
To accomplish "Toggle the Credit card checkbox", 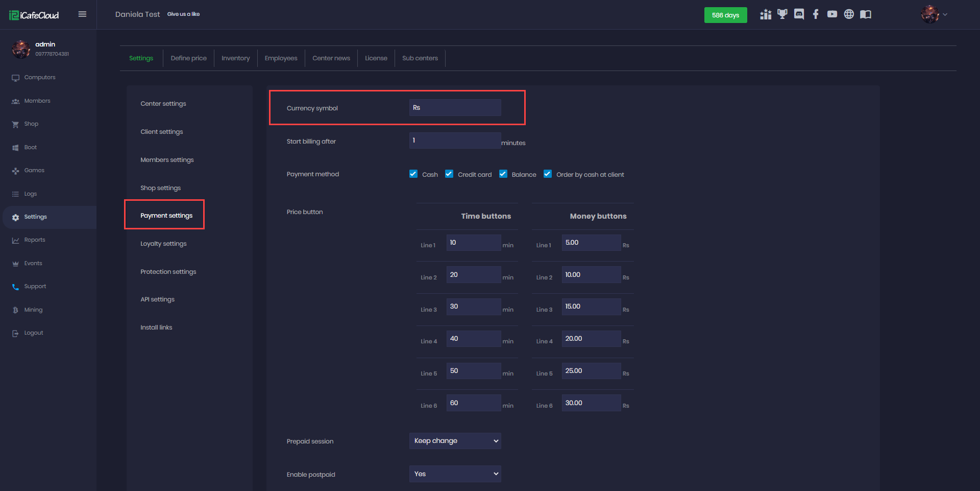I will click(x=449, y=174).
